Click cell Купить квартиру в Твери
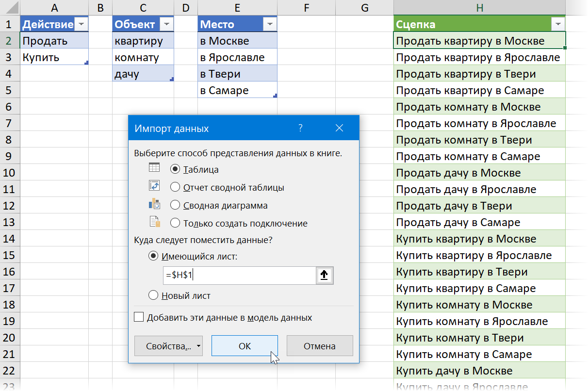588x391 pixels. tap(479, 272)
